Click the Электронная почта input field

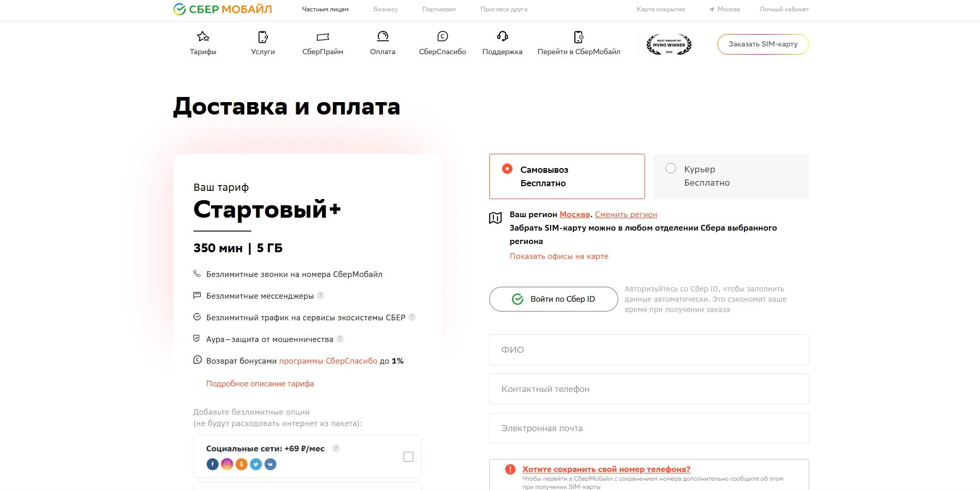pyautogui.click(x=649, y=428)
